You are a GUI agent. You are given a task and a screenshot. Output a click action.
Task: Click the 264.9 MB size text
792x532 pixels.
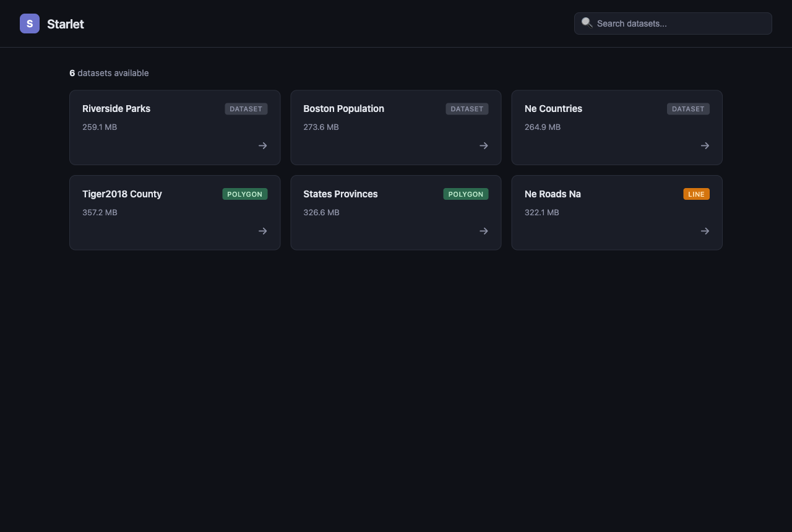[543, 127]
